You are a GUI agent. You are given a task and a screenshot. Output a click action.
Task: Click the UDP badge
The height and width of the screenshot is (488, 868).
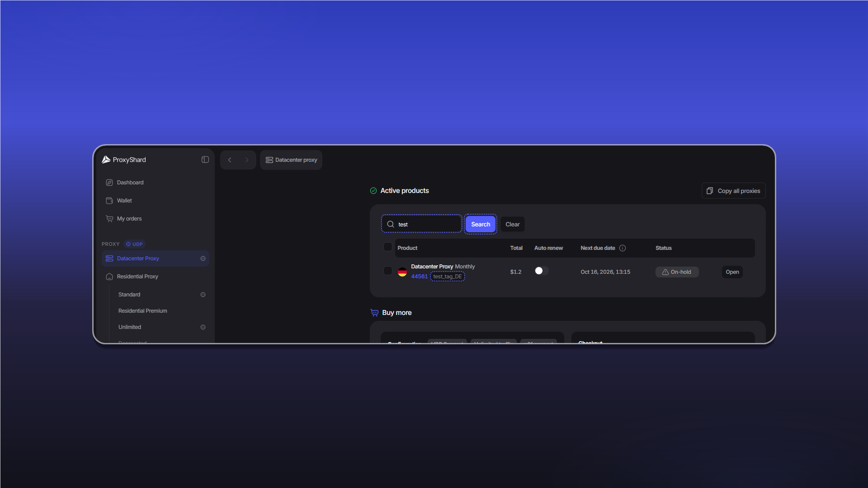point(134,244)
